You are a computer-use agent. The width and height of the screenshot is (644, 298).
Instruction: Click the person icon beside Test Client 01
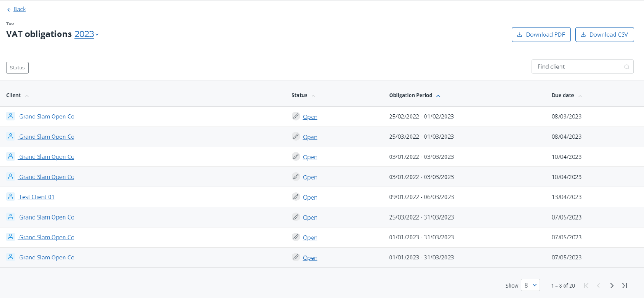10,197
